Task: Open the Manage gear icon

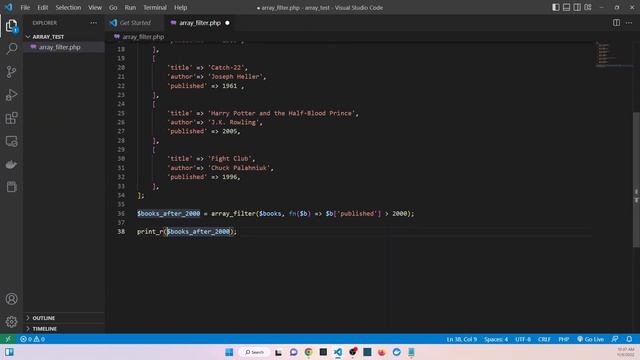Action: (x=11, y=322)
